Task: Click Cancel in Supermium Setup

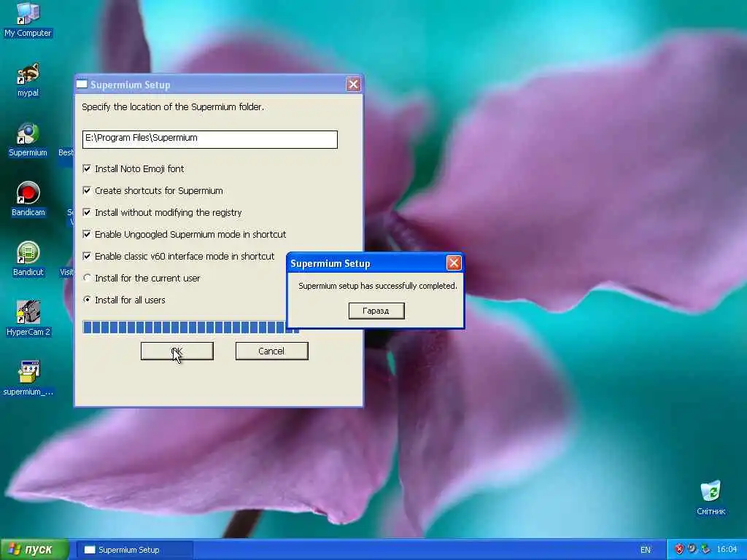Action: 271,351
